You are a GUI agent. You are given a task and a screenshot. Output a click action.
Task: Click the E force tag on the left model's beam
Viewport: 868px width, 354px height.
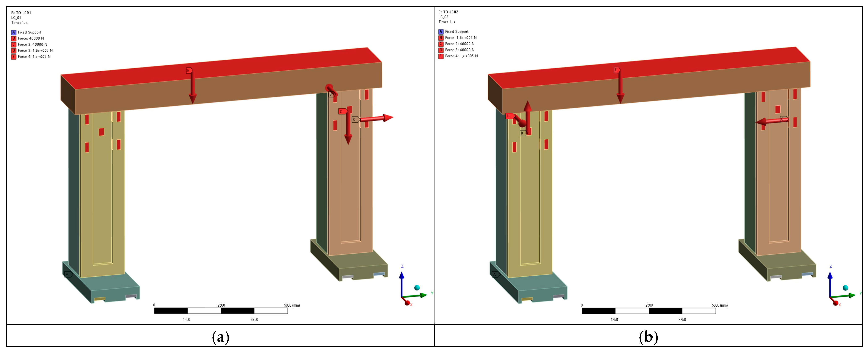tap(189, 71)
